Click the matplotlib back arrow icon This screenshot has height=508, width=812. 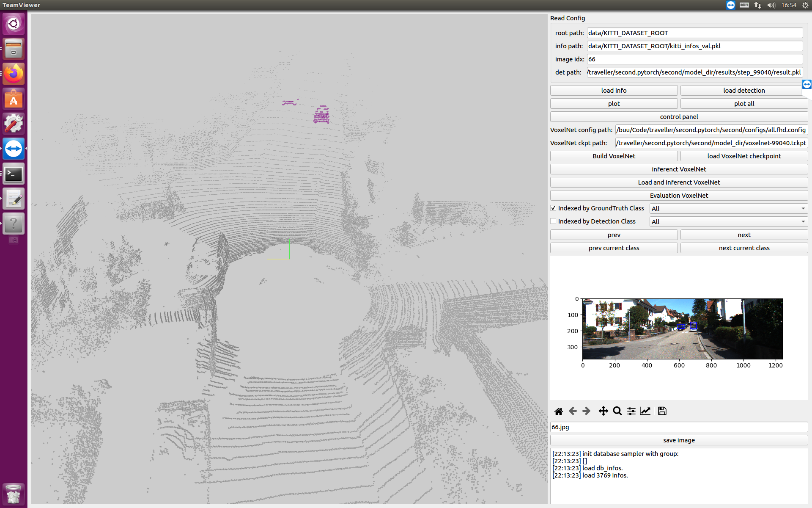click(573, 411)
